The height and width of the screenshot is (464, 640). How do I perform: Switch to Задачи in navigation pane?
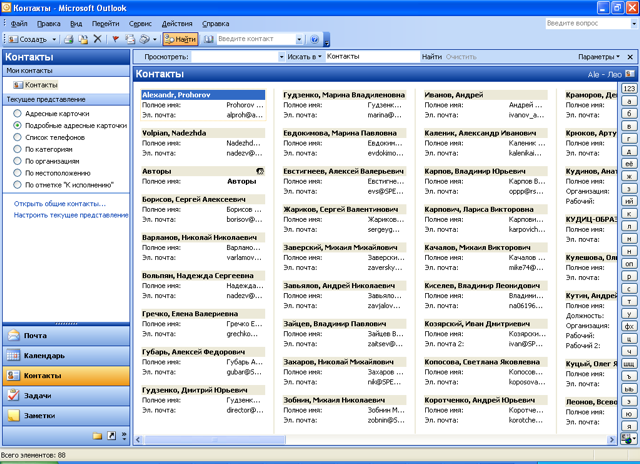tap(66, 396)
